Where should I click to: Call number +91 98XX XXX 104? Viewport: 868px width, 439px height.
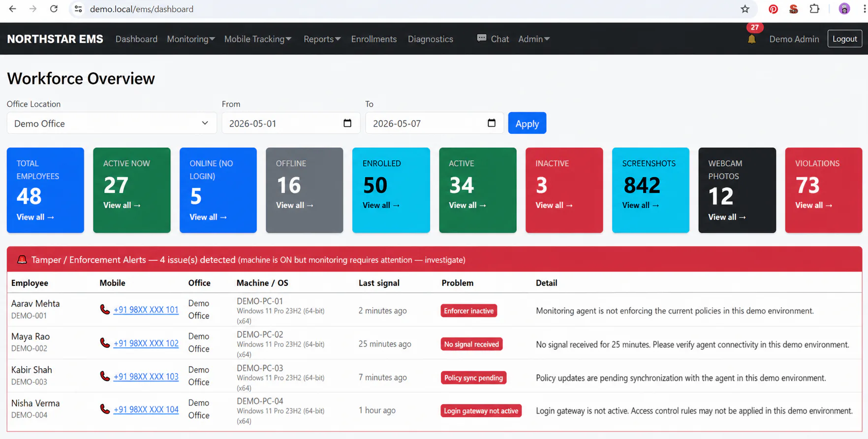point(146,409)
